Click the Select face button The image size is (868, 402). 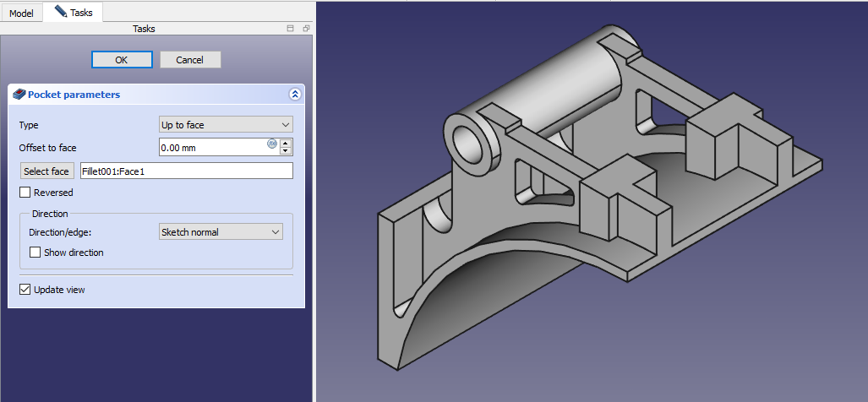tap(46, 171)
